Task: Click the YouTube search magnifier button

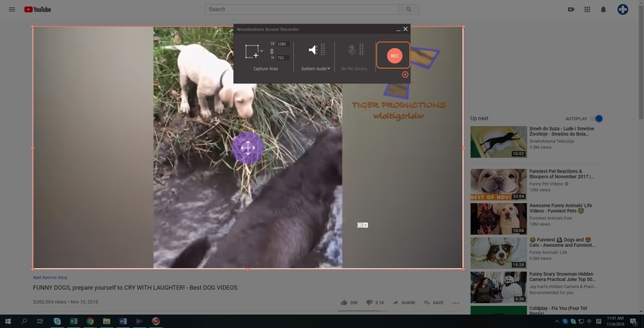Action: click(x=408, y=9)
